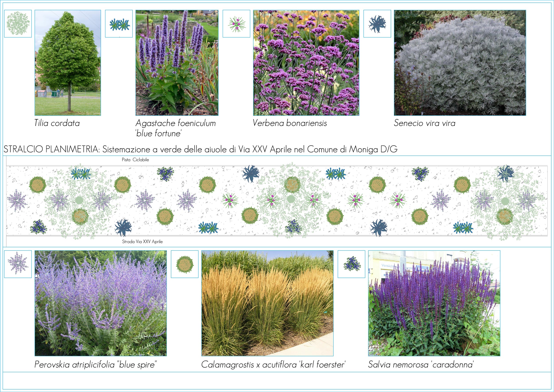Select the Perovskia atriplicifolia photo
The width and height of the screenshot is (554, 392).
click(101, 303)
